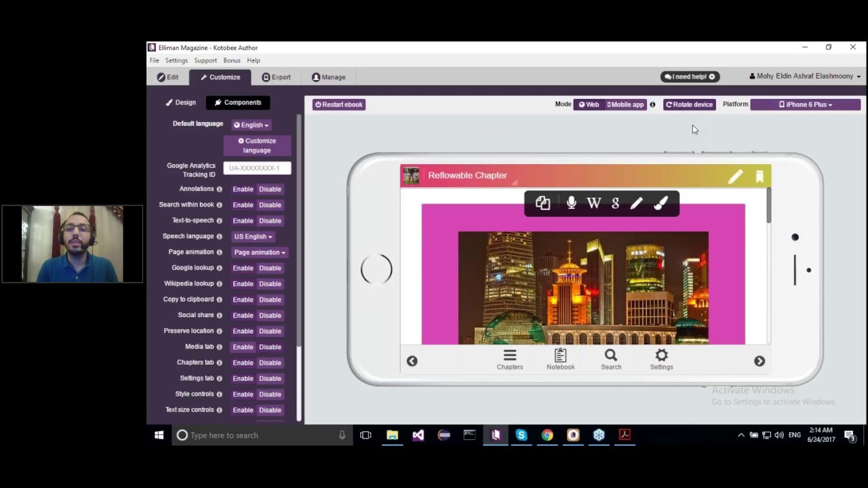Open File Explorer from taskbar
Screen dimensions: 868x488
(x=392, y=435)
